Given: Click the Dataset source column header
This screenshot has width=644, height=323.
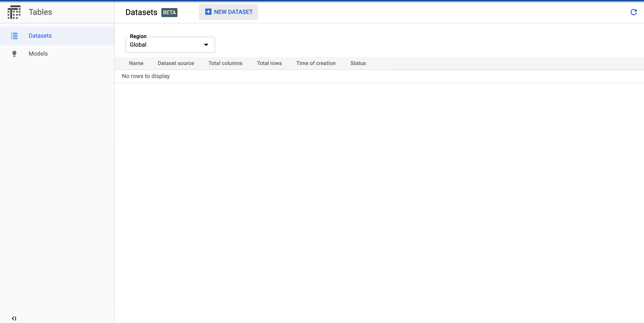Looking at the screenshot, I should (x=176, y=63).
